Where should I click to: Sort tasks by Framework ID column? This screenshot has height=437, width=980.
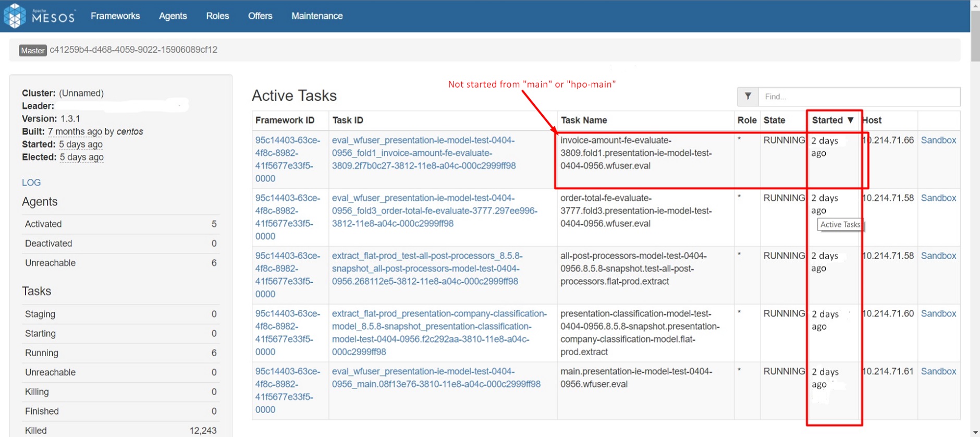tap(285, 120)
